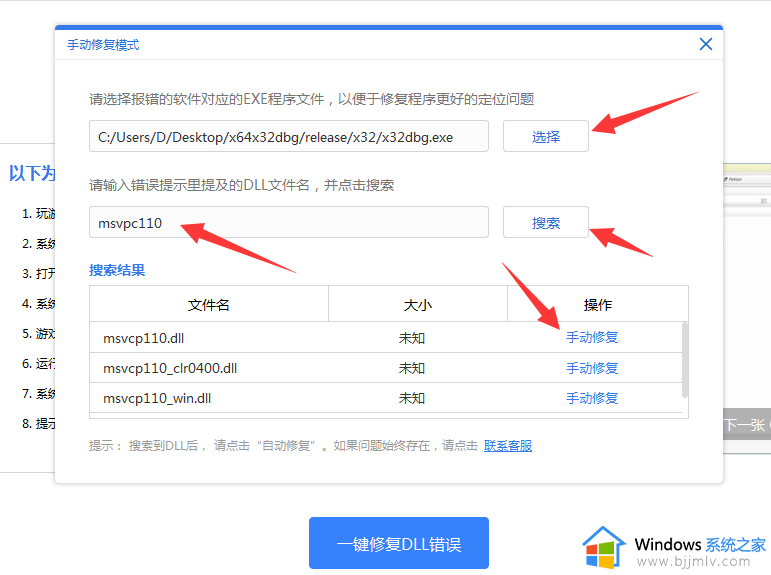Click the 未知 size cell for msvcp110.dll

point(412,338)
